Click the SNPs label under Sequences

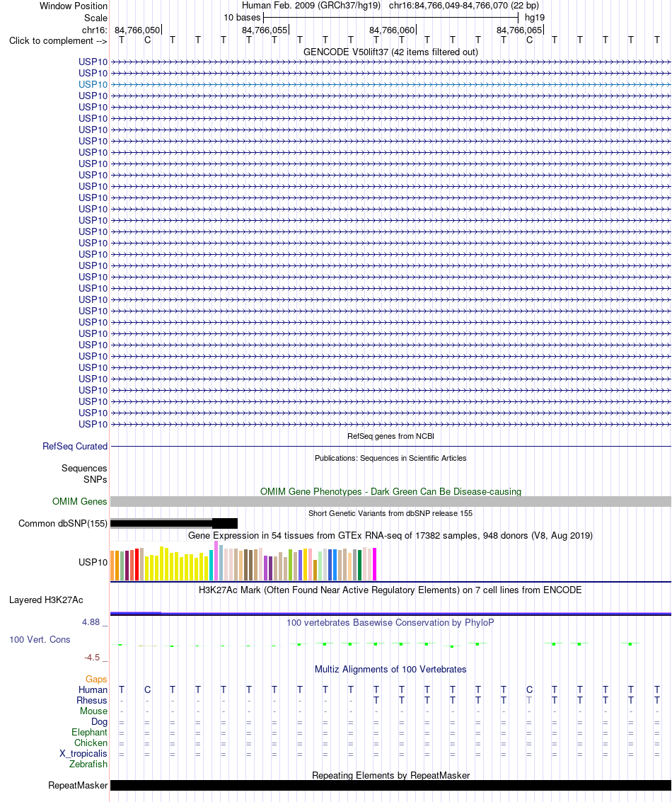coord(95,479)
